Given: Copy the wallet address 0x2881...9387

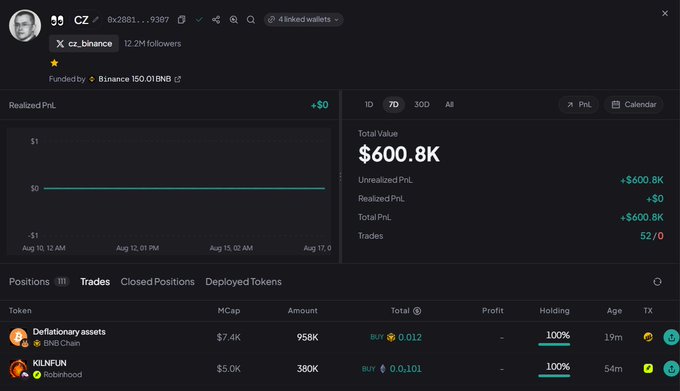Looking at the screenshot, I should pyautogui.click(x=181, y=20).
